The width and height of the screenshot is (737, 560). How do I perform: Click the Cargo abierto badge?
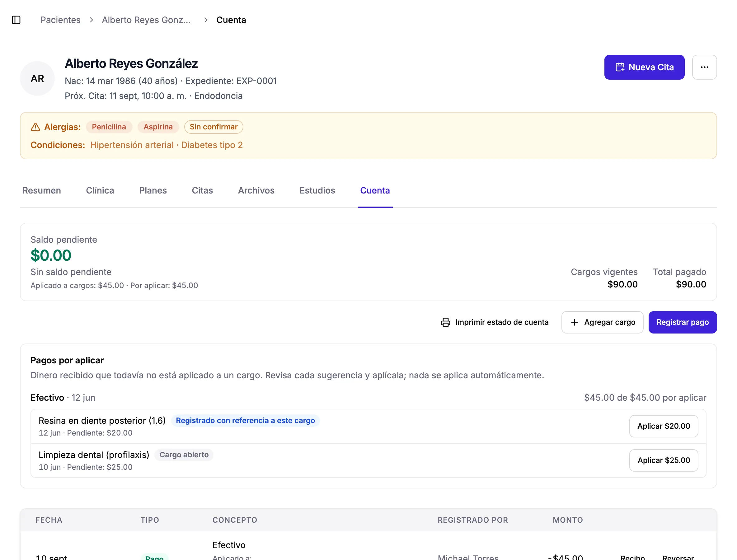184,455
